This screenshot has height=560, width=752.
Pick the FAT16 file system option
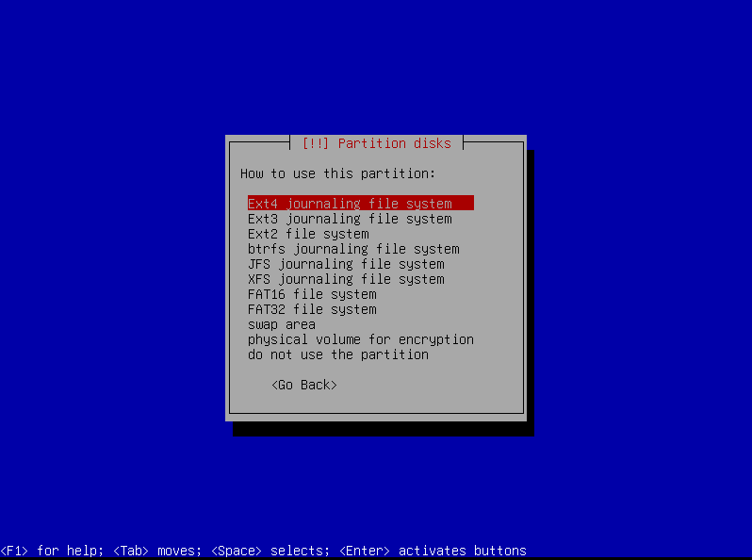pos(312,294)
